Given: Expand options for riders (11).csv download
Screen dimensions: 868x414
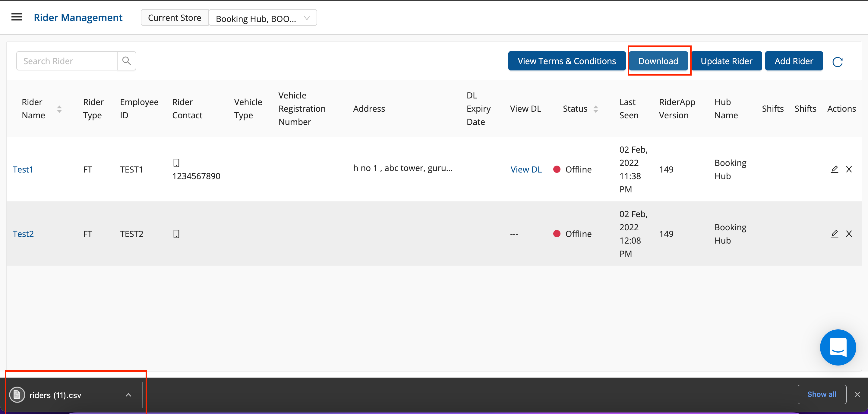Looking at the screenshot, I should (128, 395).
